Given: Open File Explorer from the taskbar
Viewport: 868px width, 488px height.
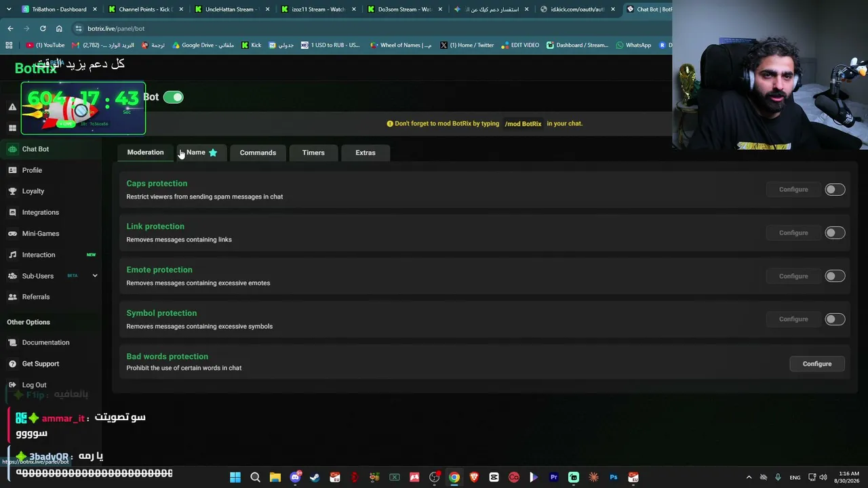Looking at the screenshot, I should tap(275, 477).
